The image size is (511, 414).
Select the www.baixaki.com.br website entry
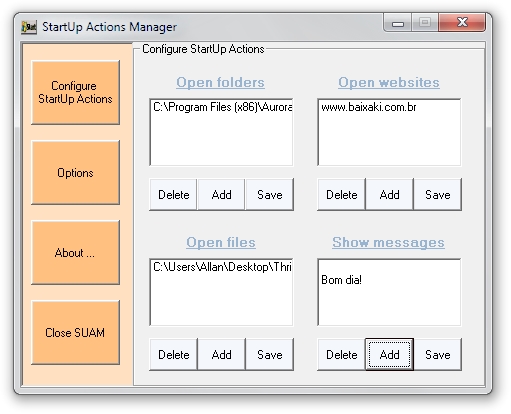(369, 107)
